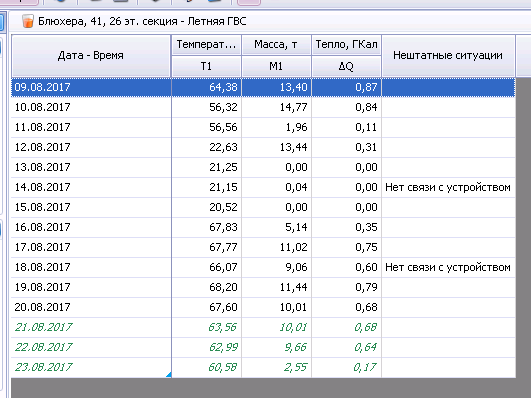
Task: Select the 12.08.2017 date cell
Action: (91, 147)
